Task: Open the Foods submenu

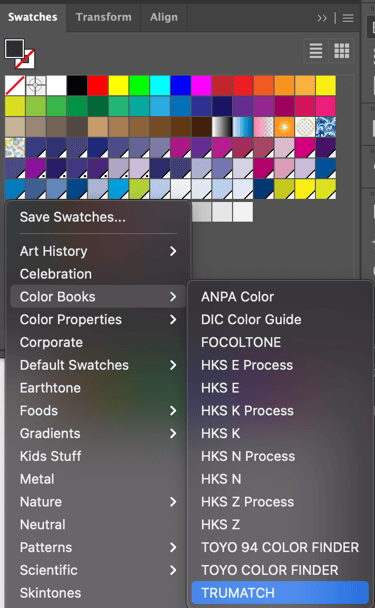Action: pos(99,411)
